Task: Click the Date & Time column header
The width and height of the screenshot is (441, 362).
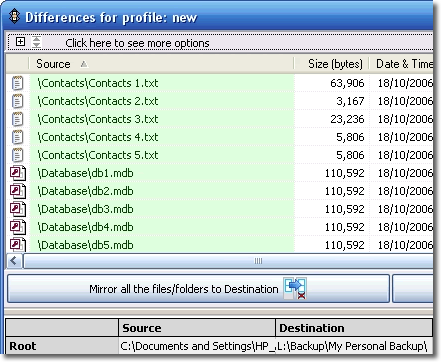Action: point(401,64)
